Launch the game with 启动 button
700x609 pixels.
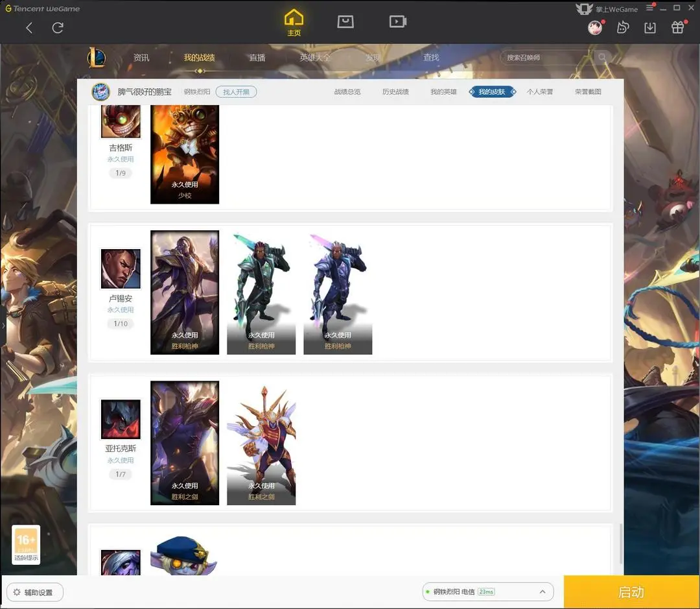pos(632,592)
